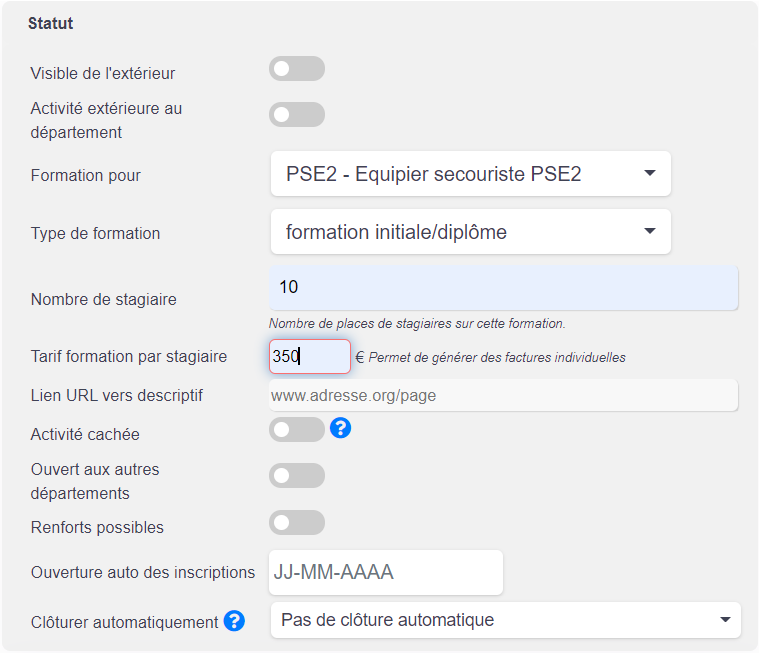Open help icon beside Activité cachée
Viewport: 759px width, 653px height.
341,428
